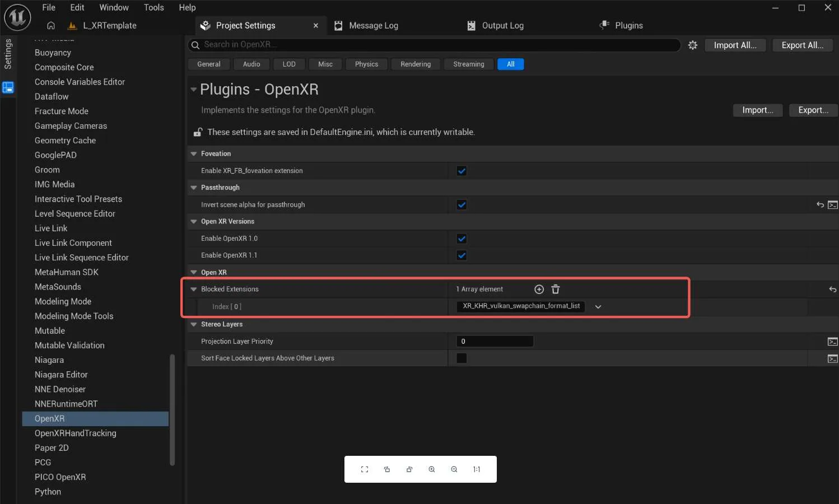The width and height of the screenshot is (839, 504).
Task: Collapse the Open XR category
Action: (194, 272)
